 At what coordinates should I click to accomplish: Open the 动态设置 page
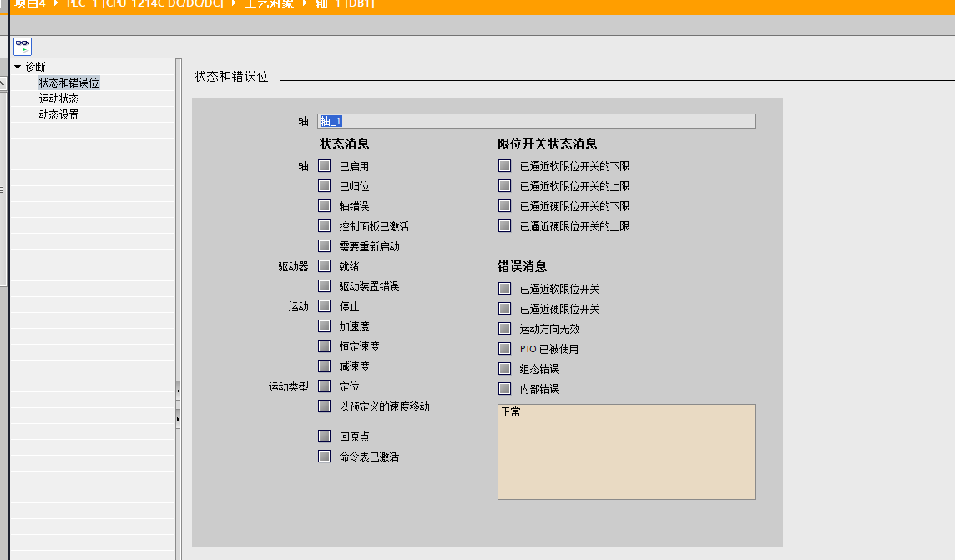coord(58,114)
